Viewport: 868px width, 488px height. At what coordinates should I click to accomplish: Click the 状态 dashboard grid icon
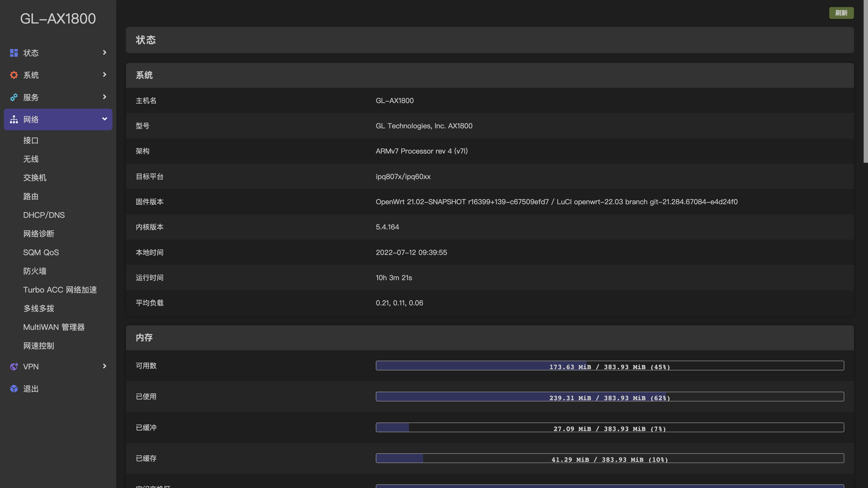(14, 53)
